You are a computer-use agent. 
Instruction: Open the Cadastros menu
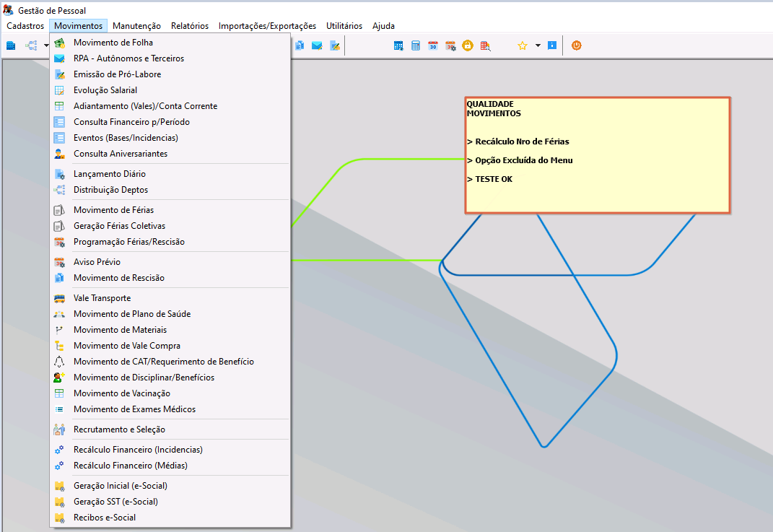click(x=25, y=26)
